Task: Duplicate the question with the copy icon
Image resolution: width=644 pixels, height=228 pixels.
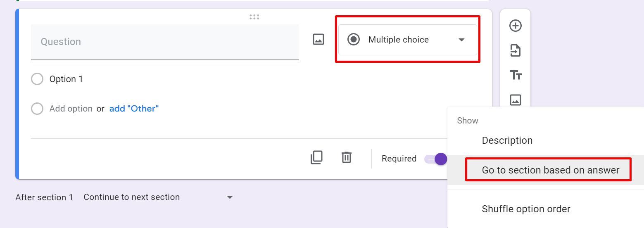Action: [x=316, y=157]
